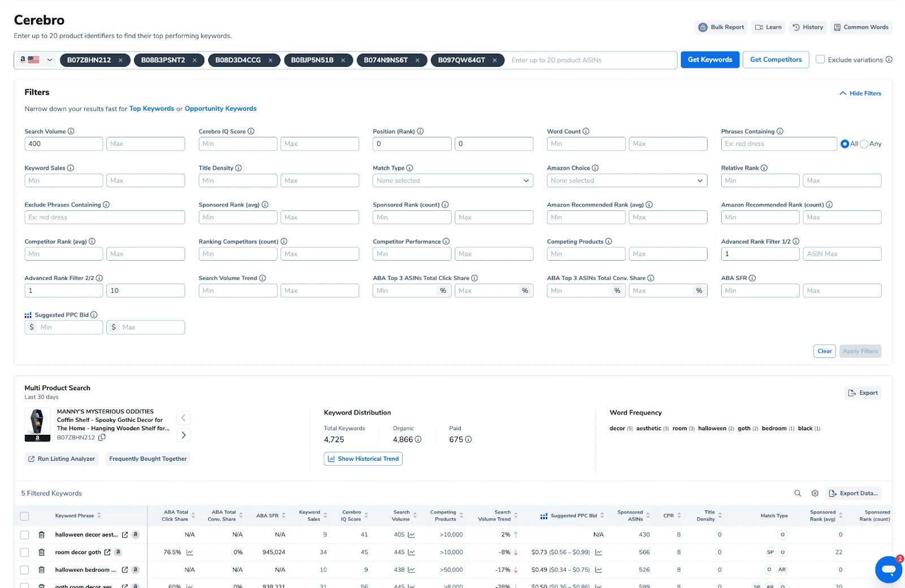This screenshot has height=588, width=905.
Task: Open Amazon results via the 'a' icon on 'halloween bedroom'
Action: pos(135,569)
